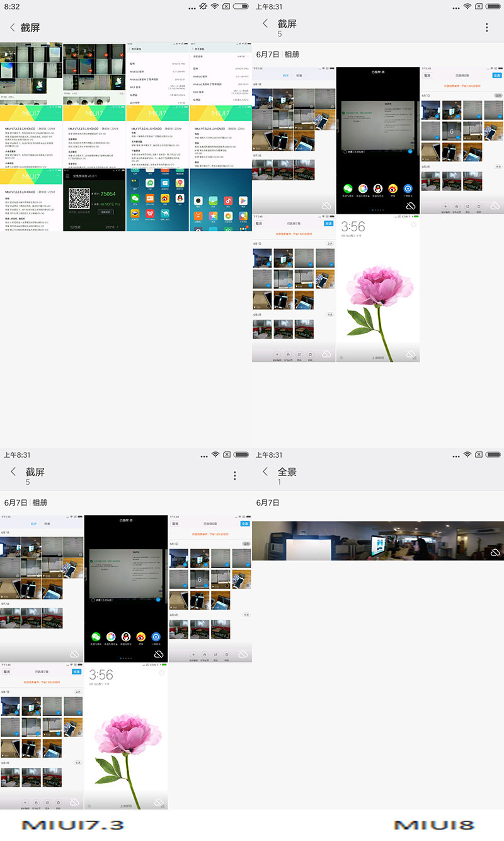This screenshot has width=504, height=841.
Task: Open panorama office photo thumbnail
Action: click(x=378, y=541)
